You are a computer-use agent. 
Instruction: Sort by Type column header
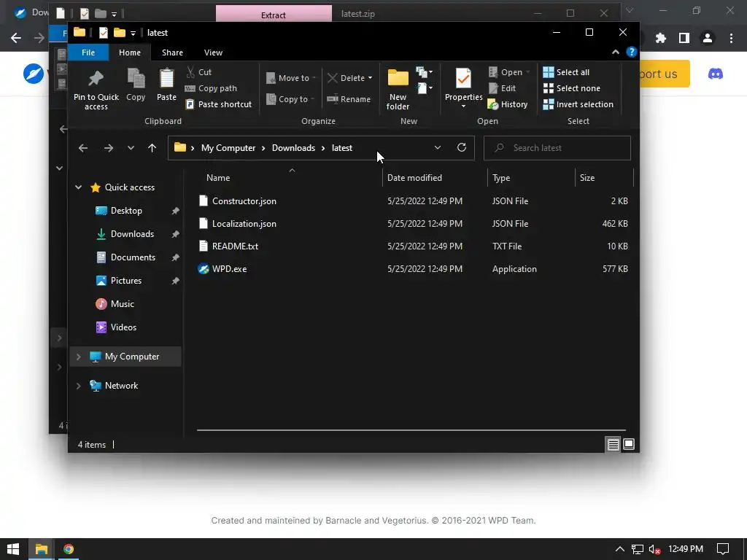click(x=501, y=178)
